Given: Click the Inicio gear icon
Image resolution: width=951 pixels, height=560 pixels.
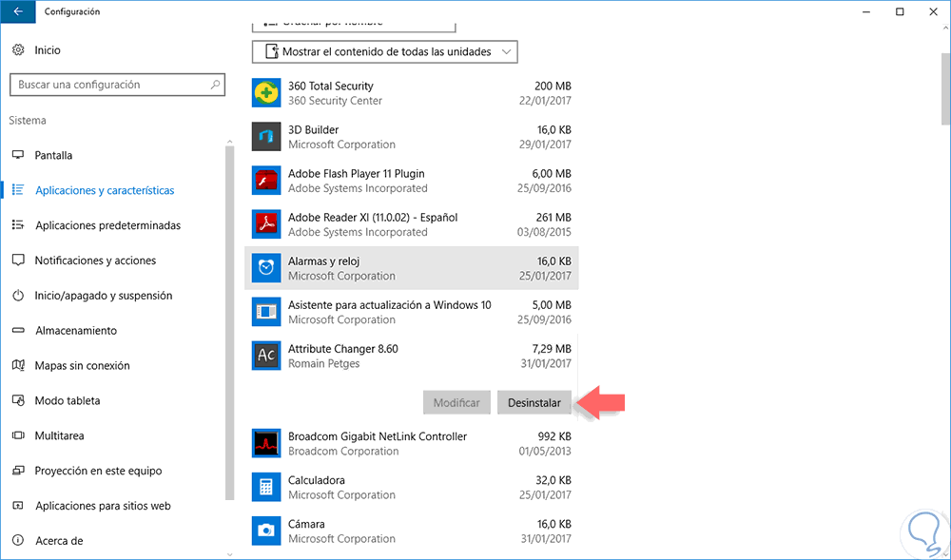Looking at the screenshot, I should coord(18,49).
